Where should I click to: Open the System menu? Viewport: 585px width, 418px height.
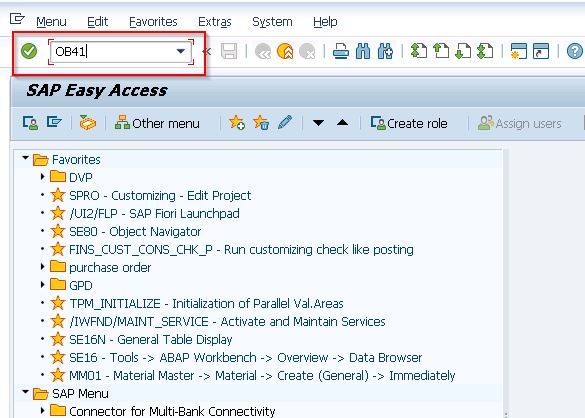[272, 22]
